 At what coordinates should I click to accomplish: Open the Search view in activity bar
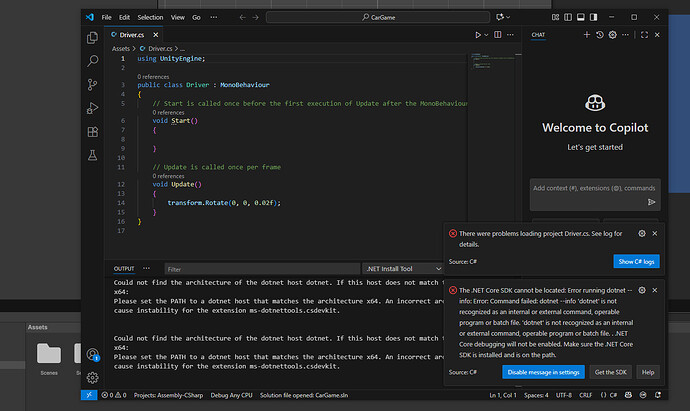tap(92, 61)
